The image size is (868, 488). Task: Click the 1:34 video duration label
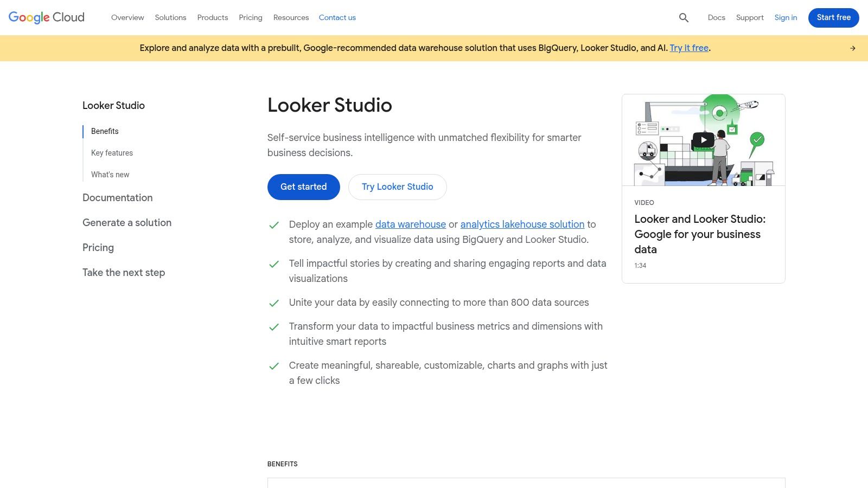640,265
